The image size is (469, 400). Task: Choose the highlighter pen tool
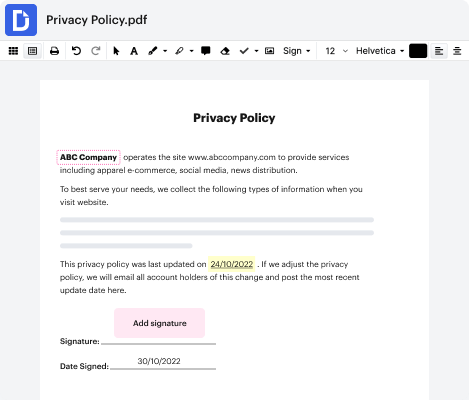[179, 51]
